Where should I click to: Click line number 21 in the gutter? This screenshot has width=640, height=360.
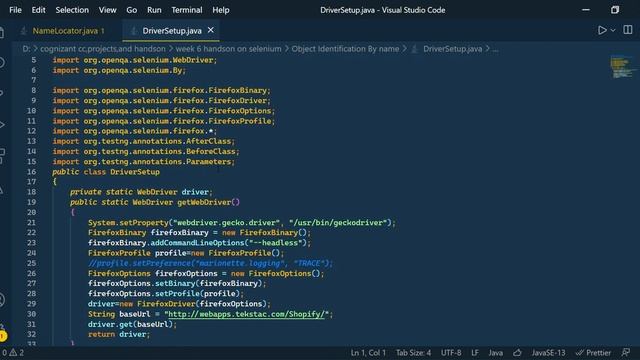pyautogui.click(x=32, y=223)
